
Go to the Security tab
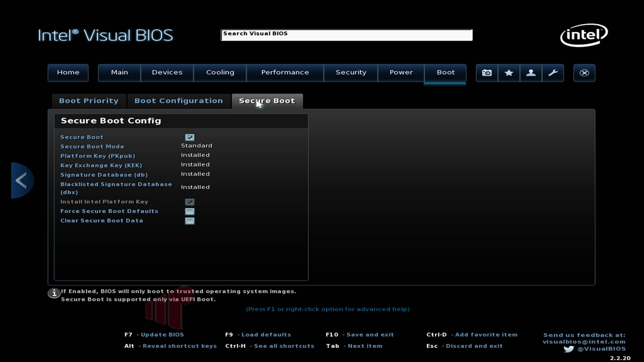[351, 73]
